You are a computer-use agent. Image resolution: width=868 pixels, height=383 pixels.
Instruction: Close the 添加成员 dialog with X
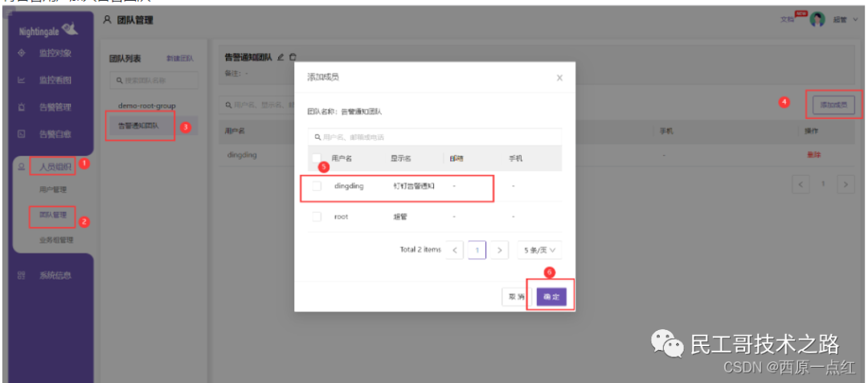click(x=559, y=78)
